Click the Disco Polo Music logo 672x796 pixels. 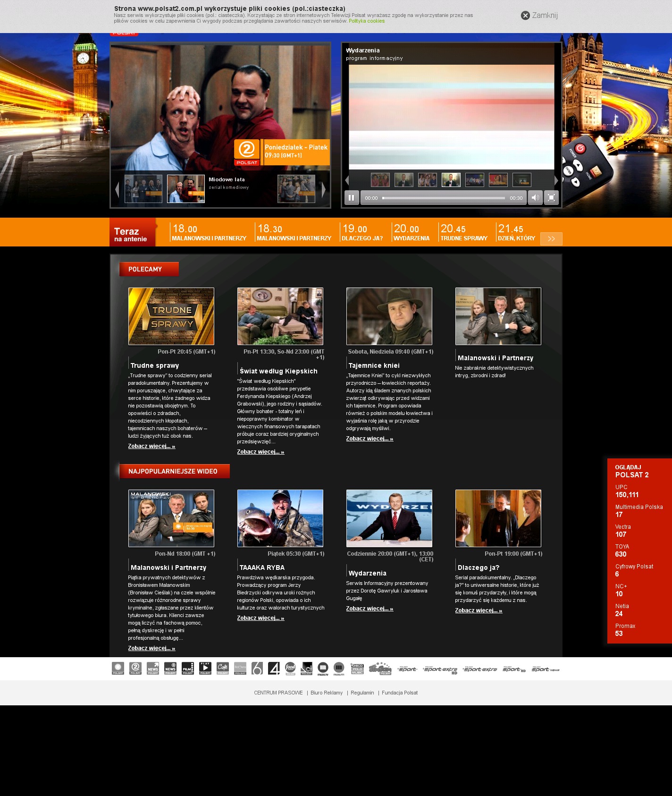coord(357,669)
